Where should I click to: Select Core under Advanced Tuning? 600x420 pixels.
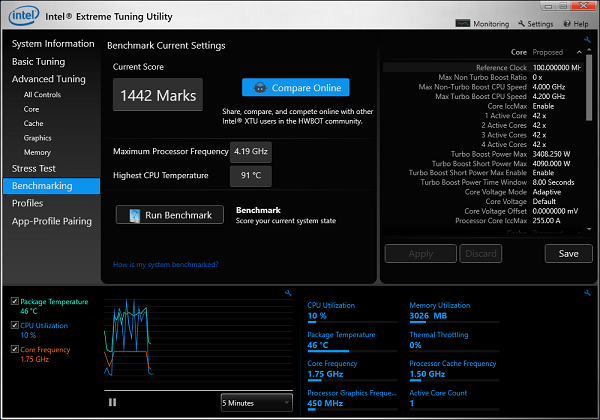coord(31,109)
